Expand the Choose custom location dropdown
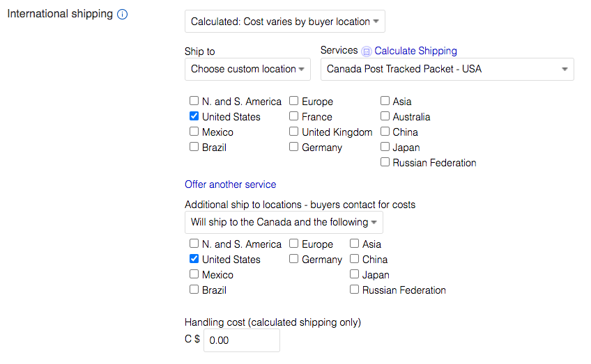This screenshot has height=364, width=591. click(x=247, y=69)
